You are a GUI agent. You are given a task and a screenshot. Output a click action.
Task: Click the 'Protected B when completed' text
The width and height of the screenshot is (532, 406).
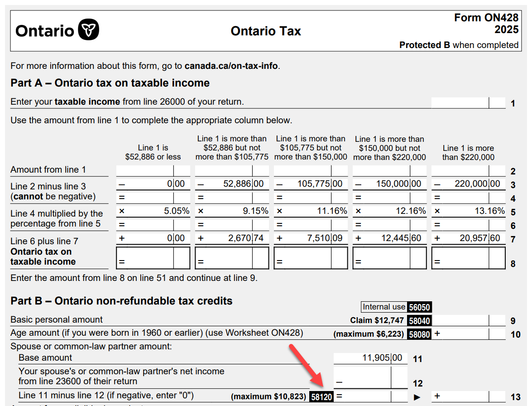click(x=459, y=45)
